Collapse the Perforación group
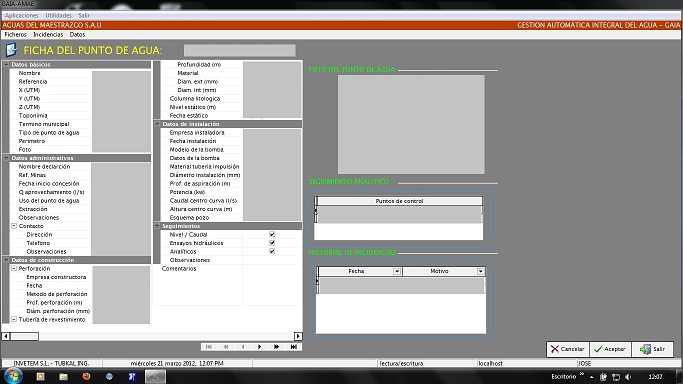 (x=14, y=269)
